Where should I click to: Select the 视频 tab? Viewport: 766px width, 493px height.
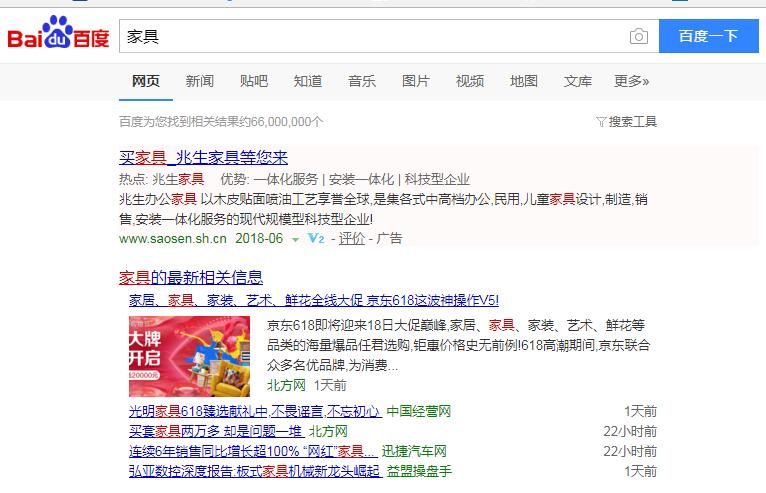click(469, 81)
